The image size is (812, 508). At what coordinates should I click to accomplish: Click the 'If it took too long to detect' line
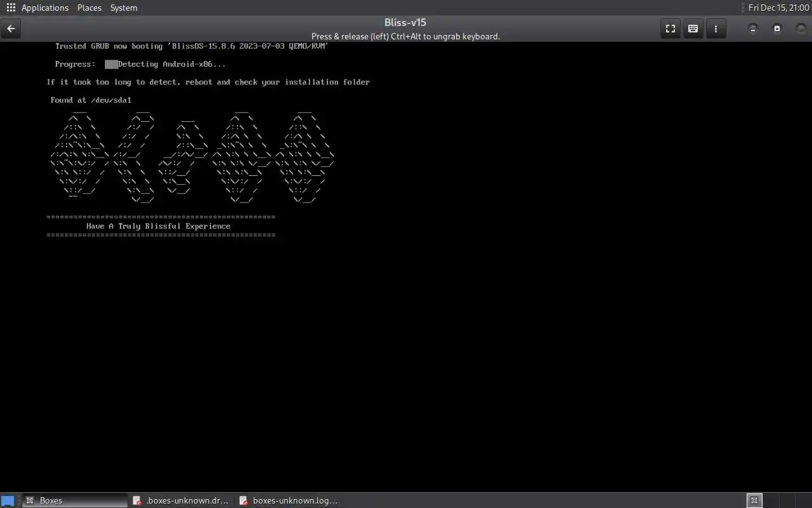pos(208,82)
